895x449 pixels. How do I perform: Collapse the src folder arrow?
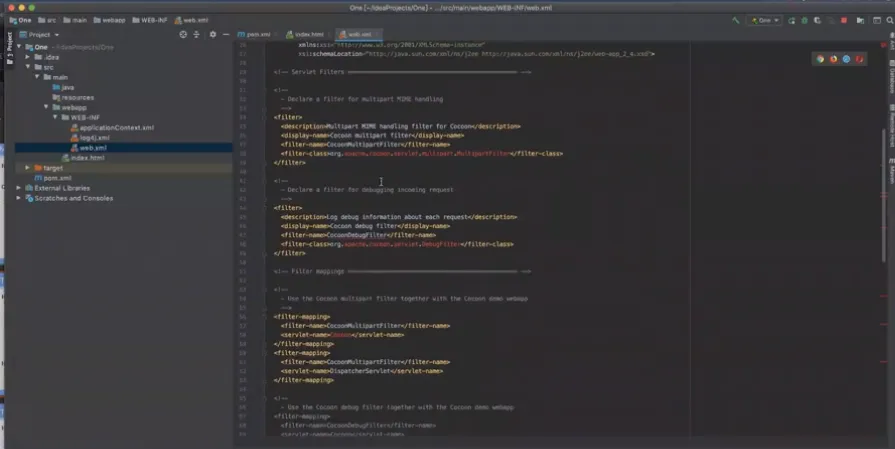(x=27, y=67)
